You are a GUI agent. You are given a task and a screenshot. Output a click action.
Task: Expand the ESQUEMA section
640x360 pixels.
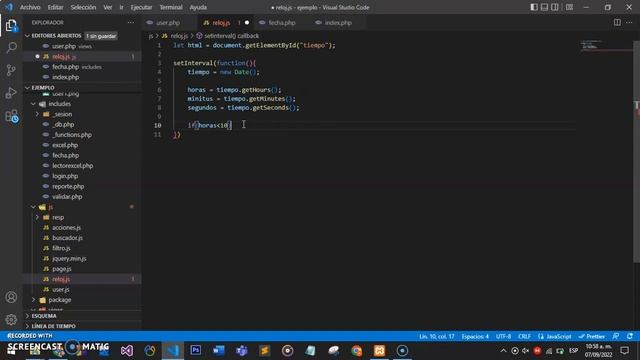pos(27,316)
